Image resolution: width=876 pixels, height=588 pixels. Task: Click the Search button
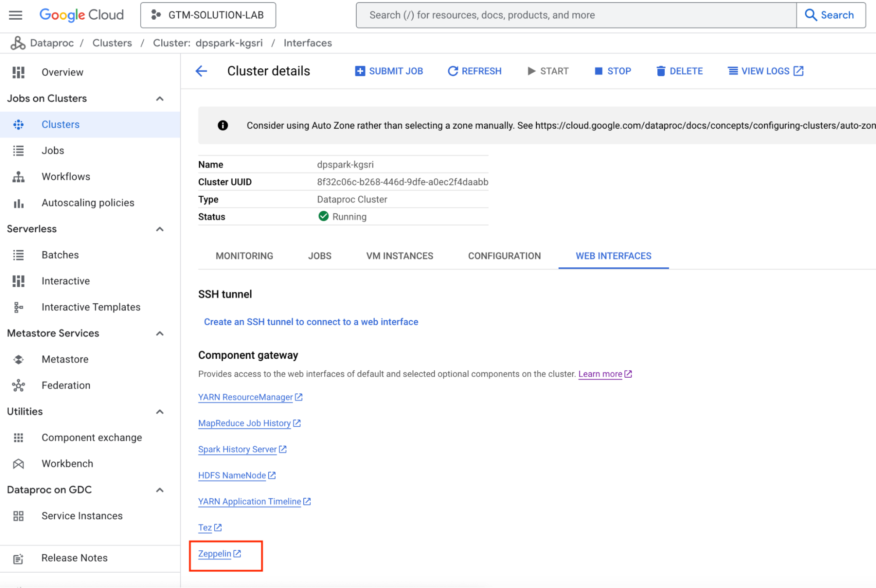tap(830, 15)
